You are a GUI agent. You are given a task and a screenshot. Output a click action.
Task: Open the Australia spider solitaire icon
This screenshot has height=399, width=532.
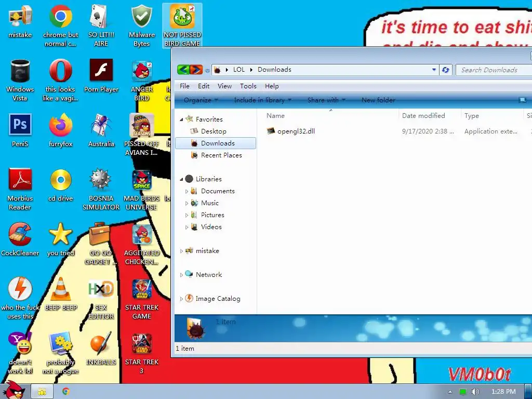pos(101,130)
